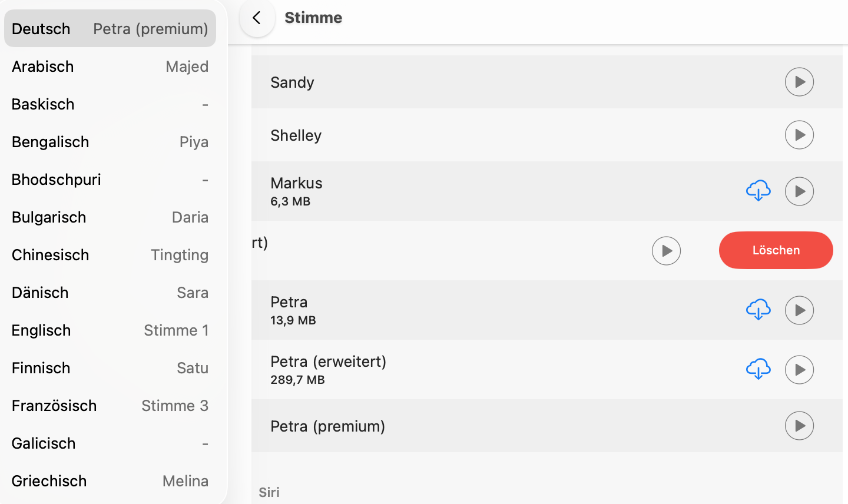
Task: Open the Englisch language row
Action: (x=110, y=330)
